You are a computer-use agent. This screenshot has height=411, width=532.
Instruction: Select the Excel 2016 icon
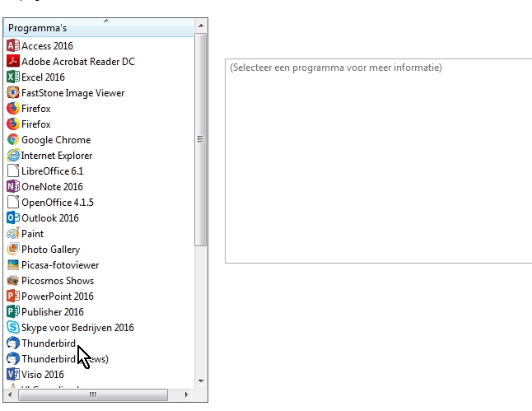[12, 77]
